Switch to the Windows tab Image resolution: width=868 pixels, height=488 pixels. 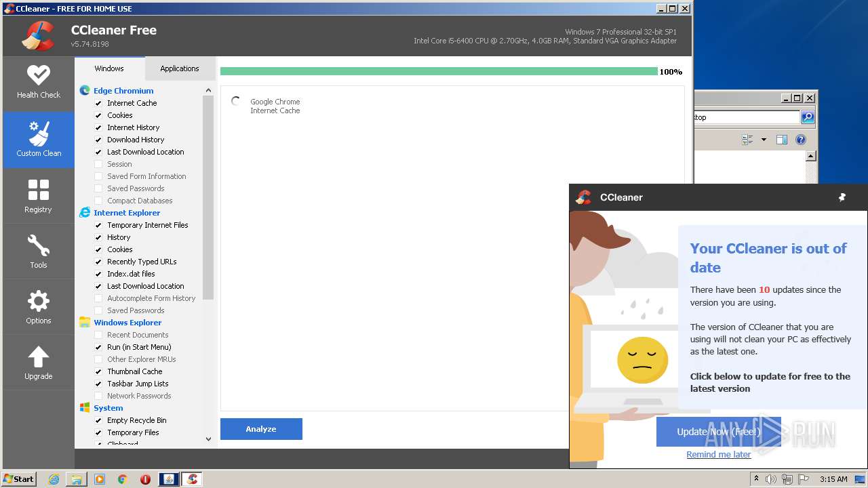109,68
